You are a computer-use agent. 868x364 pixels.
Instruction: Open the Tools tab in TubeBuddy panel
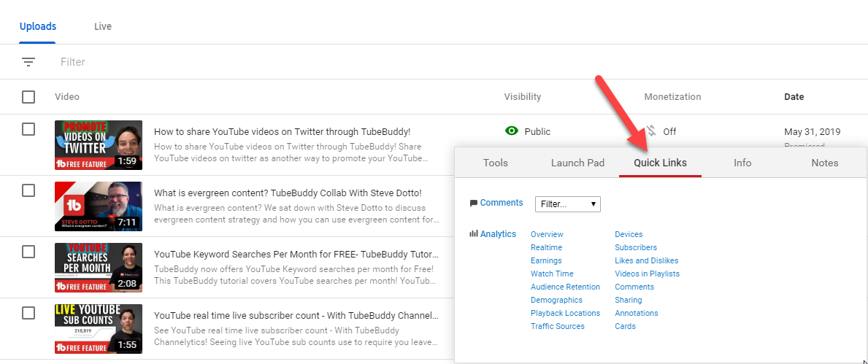[x=496, y=163]
